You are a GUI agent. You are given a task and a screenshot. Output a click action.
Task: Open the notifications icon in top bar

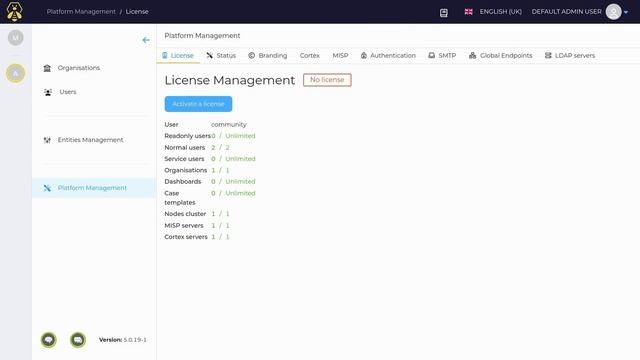pos(444,12)
